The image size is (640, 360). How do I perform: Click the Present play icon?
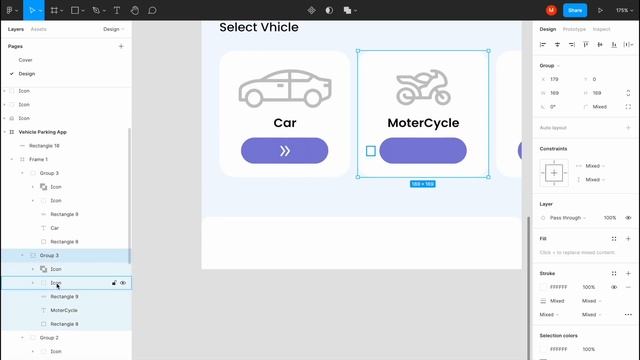click(600, 10)
